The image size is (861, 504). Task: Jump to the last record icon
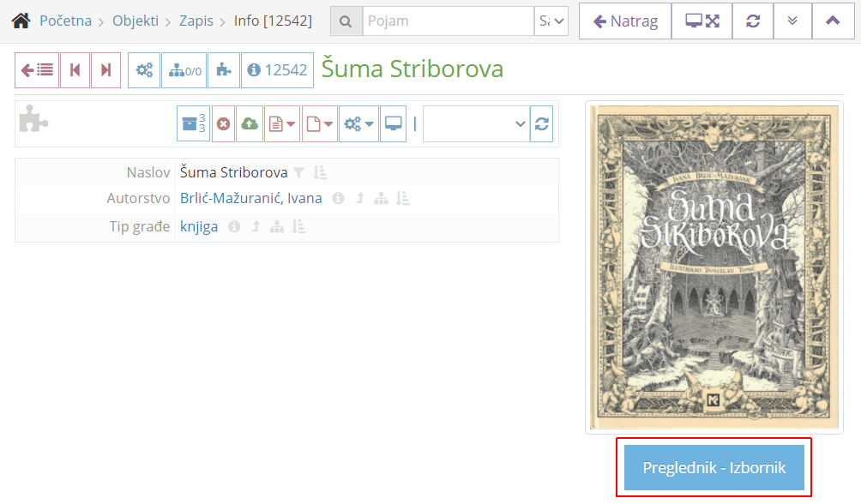point(105,69)
